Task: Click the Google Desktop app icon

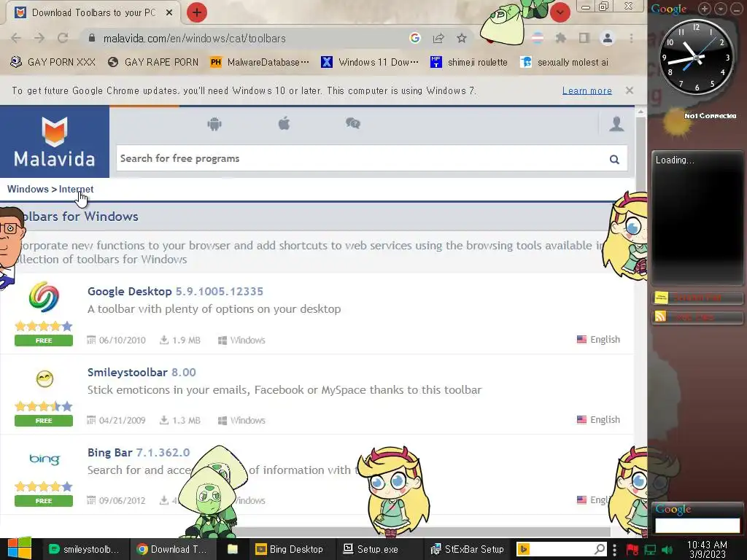Action: click(44, 297)
